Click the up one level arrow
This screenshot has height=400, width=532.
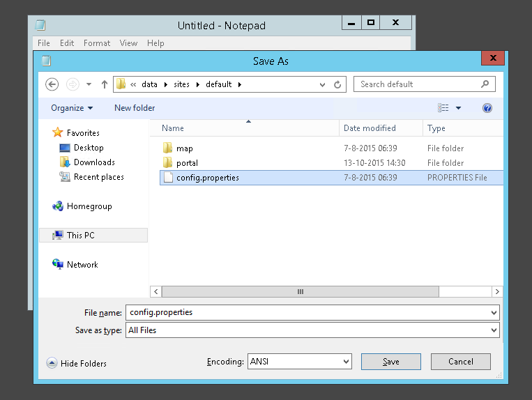tap(105, 84)
